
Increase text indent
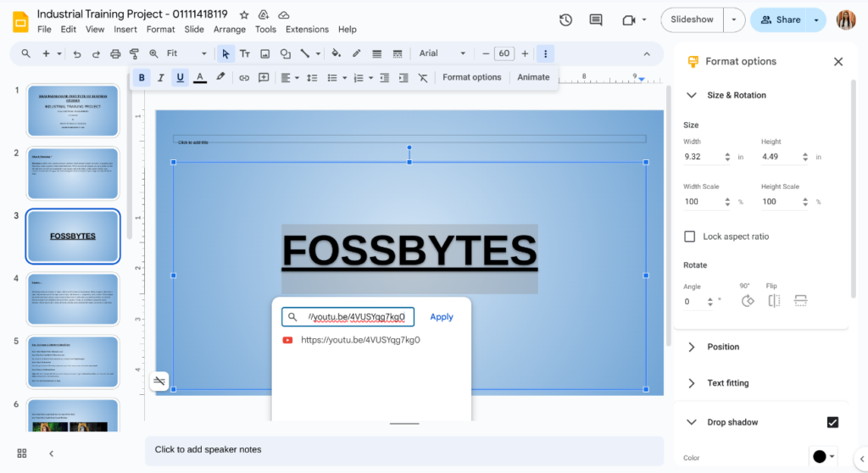(x=403, y=77)
